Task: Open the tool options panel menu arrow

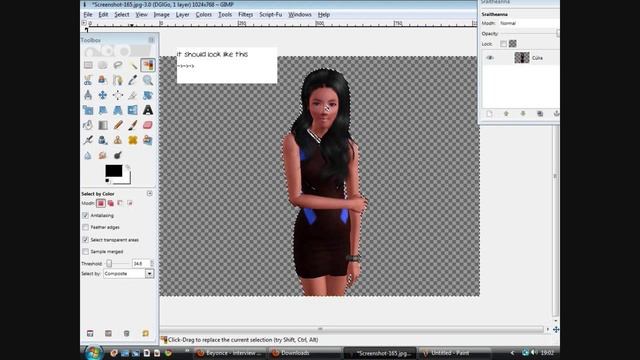Action: [x=149, y=193]
